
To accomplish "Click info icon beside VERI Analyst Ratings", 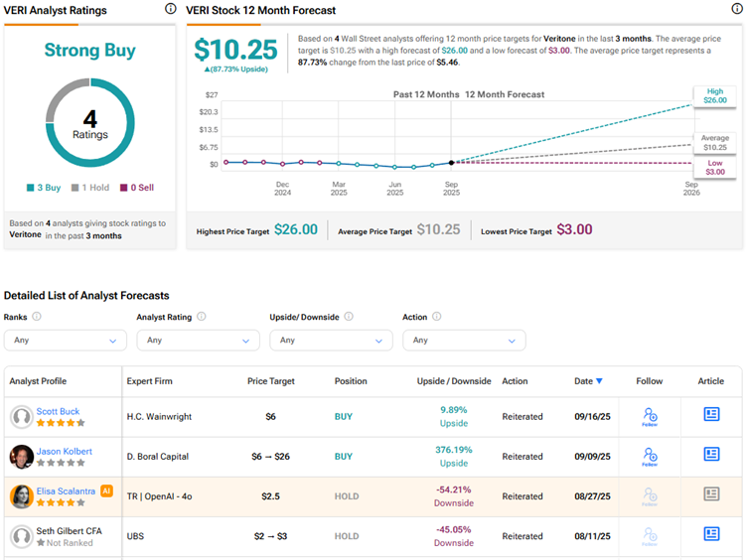I will point(170,9).
